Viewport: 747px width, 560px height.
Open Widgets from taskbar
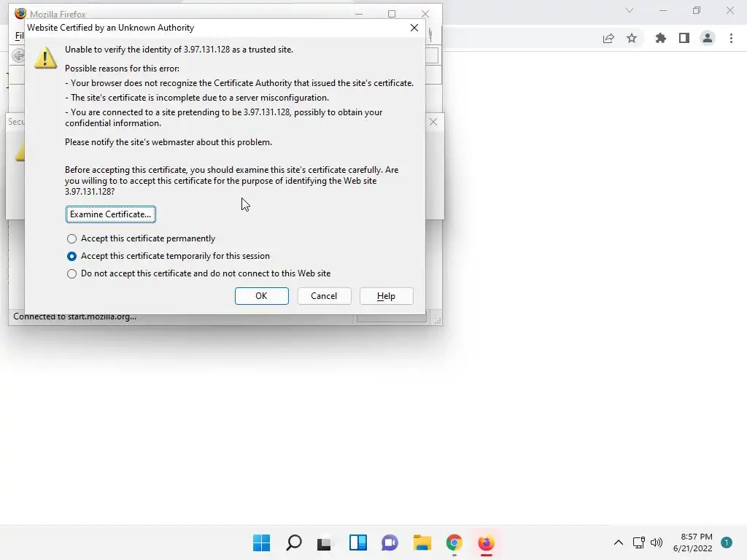coord(357,542)
